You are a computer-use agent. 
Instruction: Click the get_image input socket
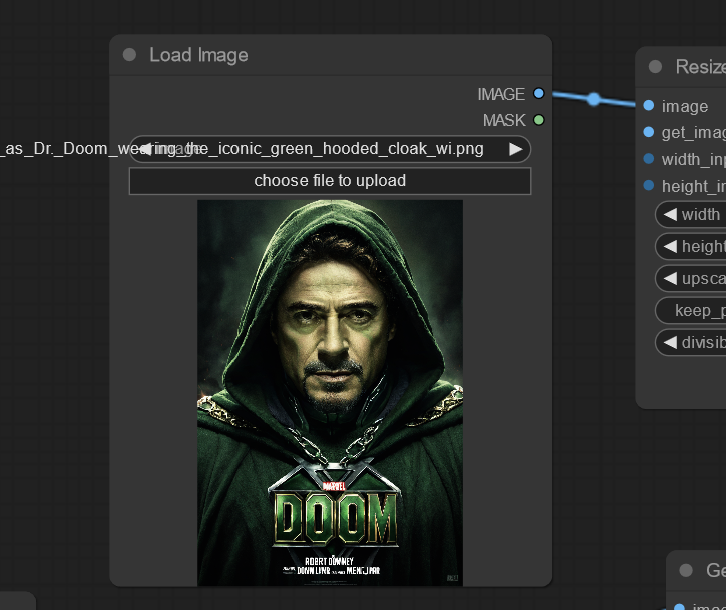(x=649, y=132)
